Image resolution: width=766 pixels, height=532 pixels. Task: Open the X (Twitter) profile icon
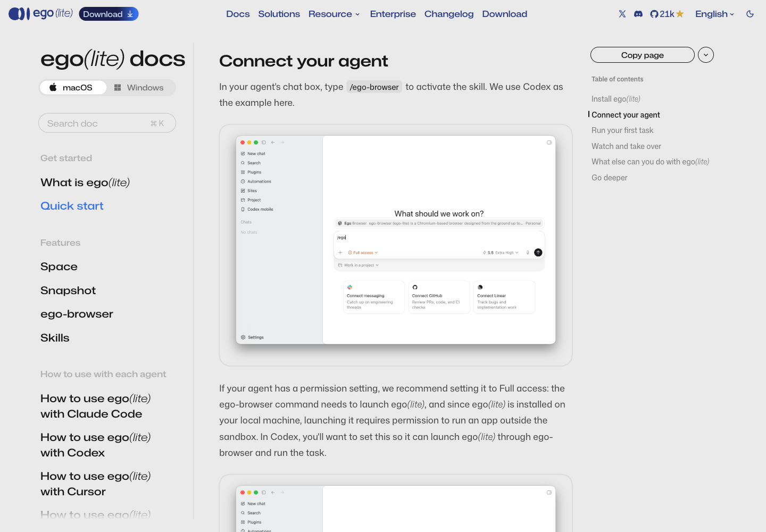[622, 14]
